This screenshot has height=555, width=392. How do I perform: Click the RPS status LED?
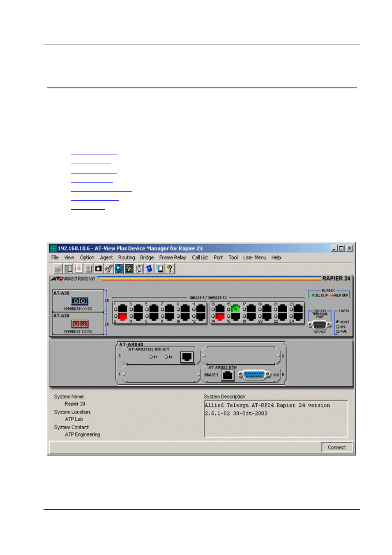(x=338, y=327)
